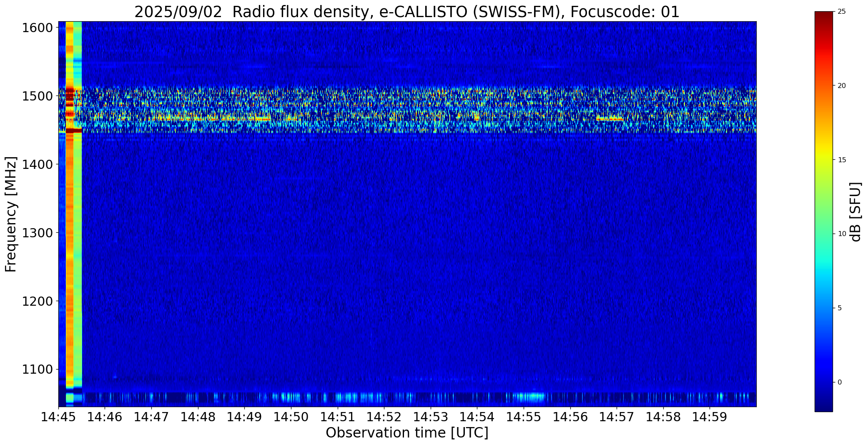Click the colorbar tick value 15

841,160
